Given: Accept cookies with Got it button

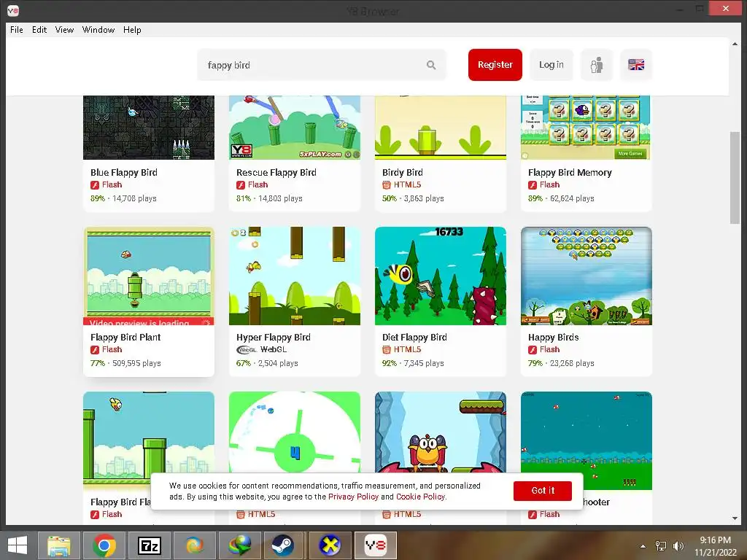Looking at the screenshot, I should click(x=543, y=491).
